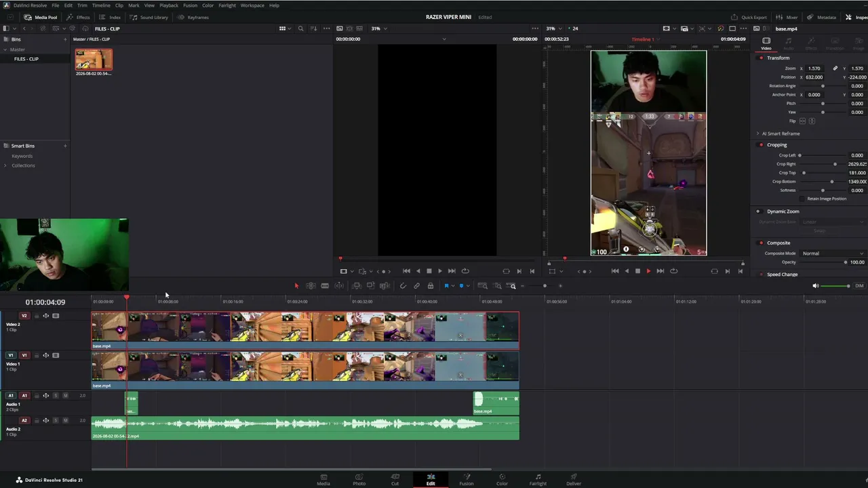
Task: Open the Timeline menu
Action: tap(101, 5)
